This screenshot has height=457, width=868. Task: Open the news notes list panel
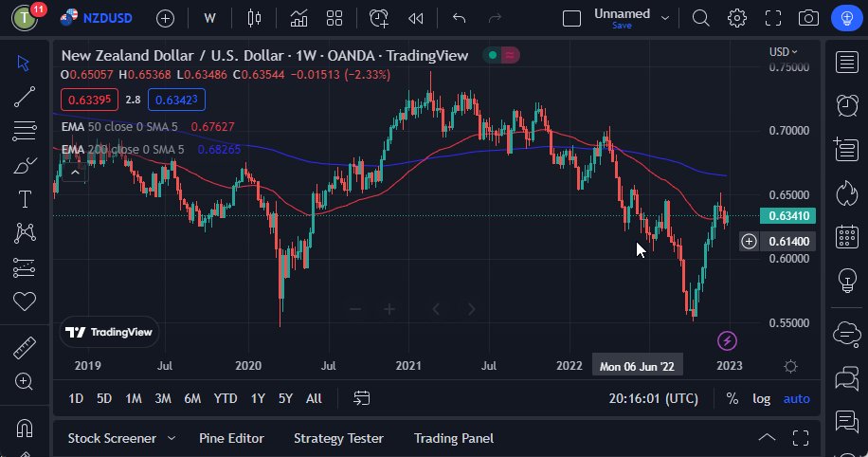coord(847,150)
